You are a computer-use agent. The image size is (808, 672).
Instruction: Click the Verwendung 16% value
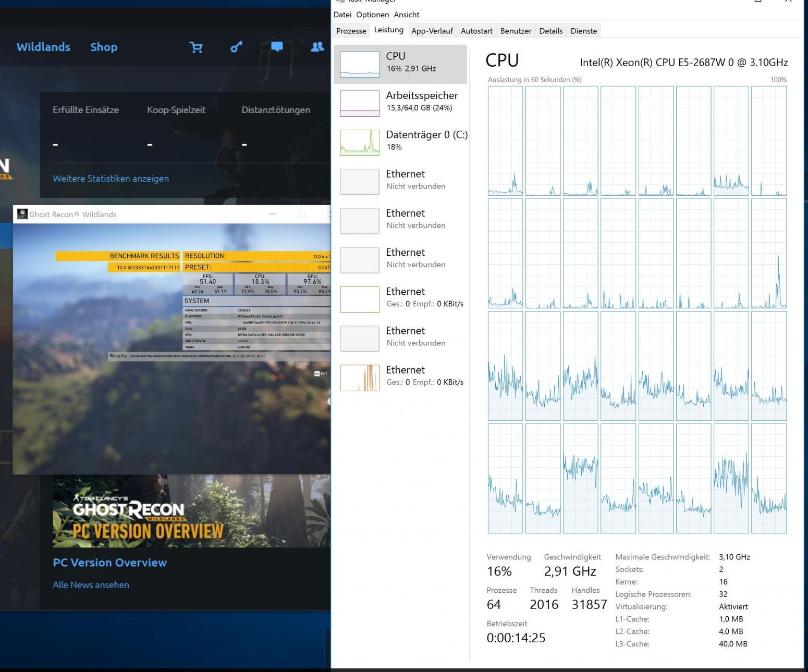coord(499,571)
